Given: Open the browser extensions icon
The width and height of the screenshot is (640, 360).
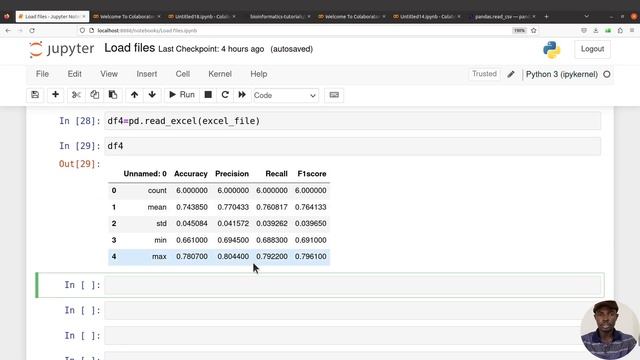Looking at the screenshot, I should pos(620,31).
